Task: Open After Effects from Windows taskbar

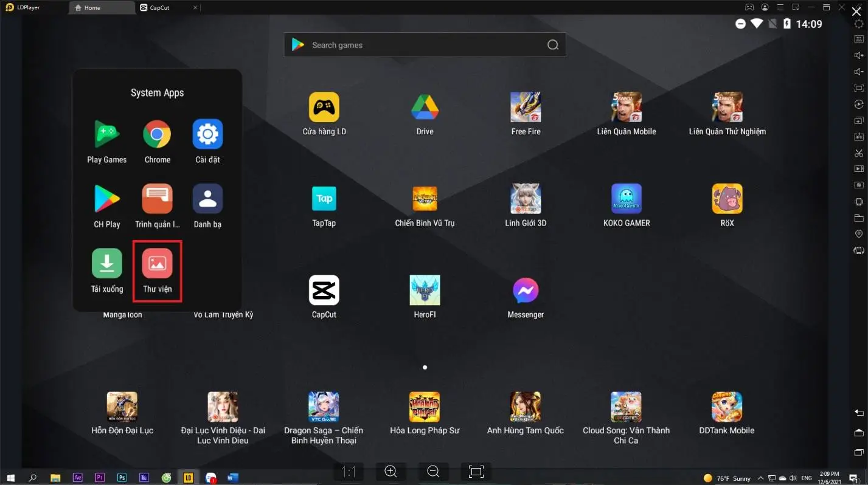Action: click(77, 478)
